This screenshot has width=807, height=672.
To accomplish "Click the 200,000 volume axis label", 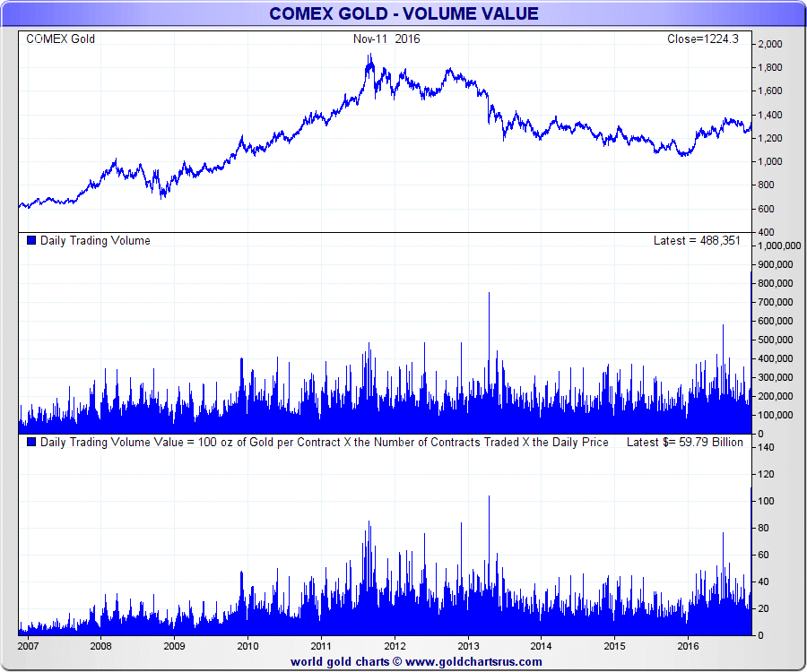I will (776, 396).
